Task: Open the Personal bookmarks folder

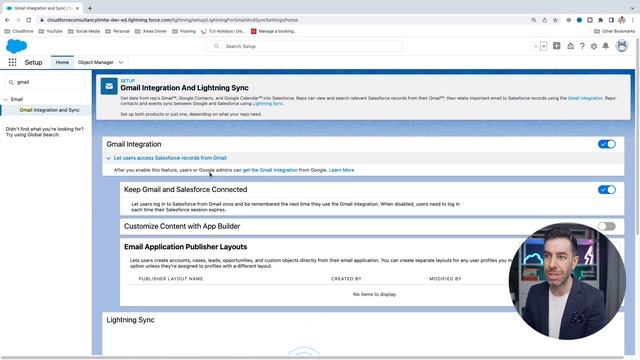Action: [x=117, y=31]
